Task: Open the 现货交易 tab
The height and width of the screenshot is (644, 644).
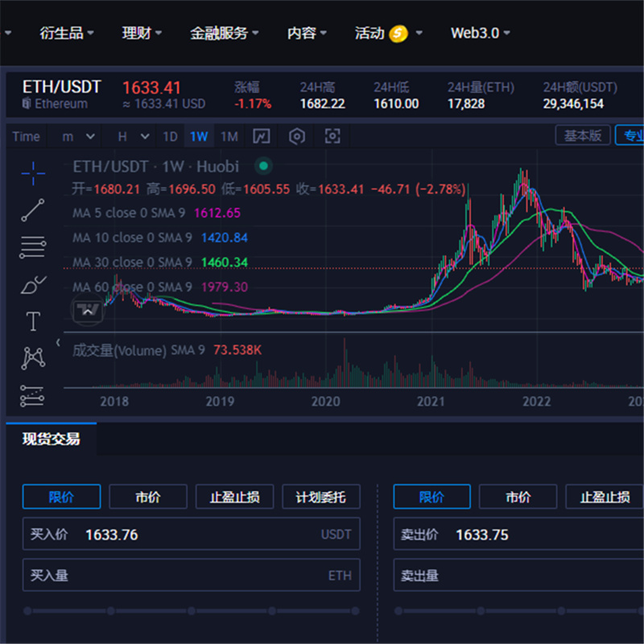Action: pyautogui.click(x=52, y=439)
